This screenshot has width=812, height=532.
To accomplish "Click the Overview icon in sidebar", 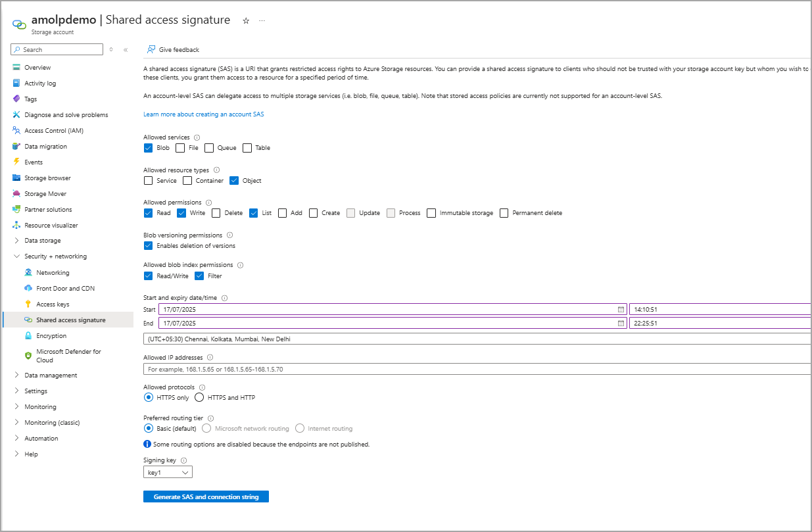I will (x=16, y=68).
